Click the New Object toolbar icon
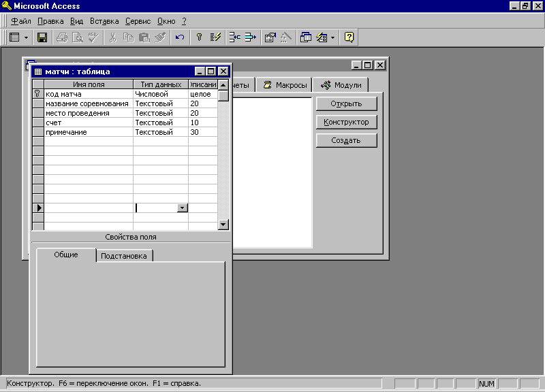 (322, 37)
